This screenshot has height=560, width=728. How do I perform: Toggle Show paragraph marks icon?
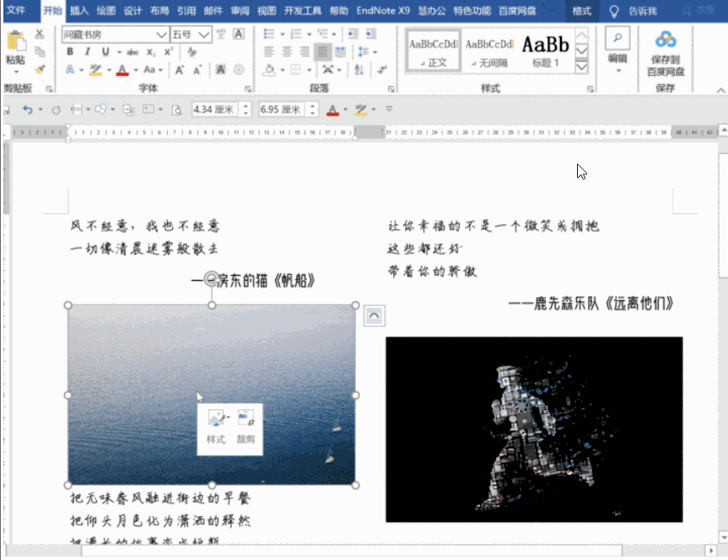pyautogui.click(x=382, y=70)
